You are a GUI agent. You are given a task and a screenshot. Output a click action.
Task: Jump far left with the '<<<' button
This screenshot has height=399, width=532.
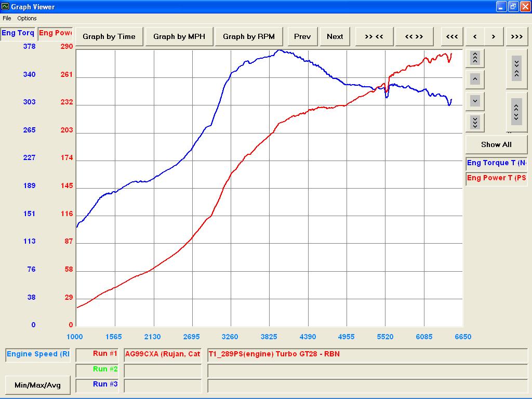452,37
